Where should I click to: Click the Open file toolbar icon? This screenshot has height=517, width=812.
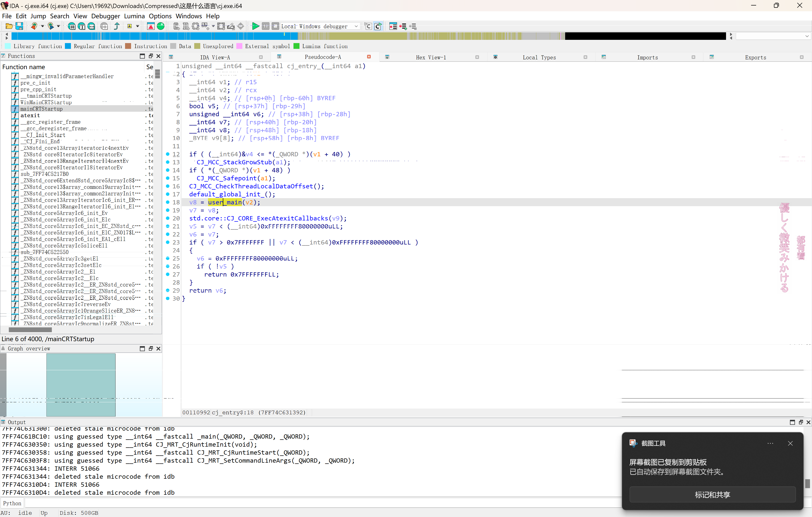point(9,26)
